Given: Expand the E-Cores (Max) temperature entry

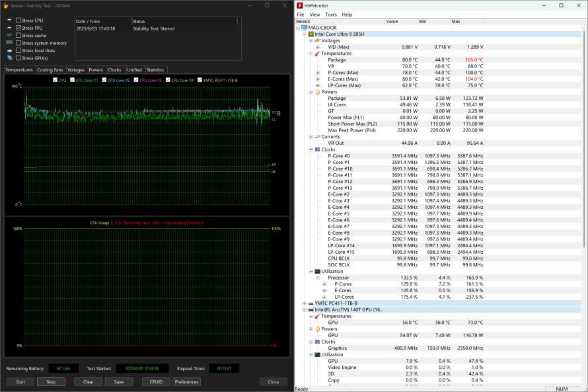Looking at the screenshot, I should click(318, 79).
